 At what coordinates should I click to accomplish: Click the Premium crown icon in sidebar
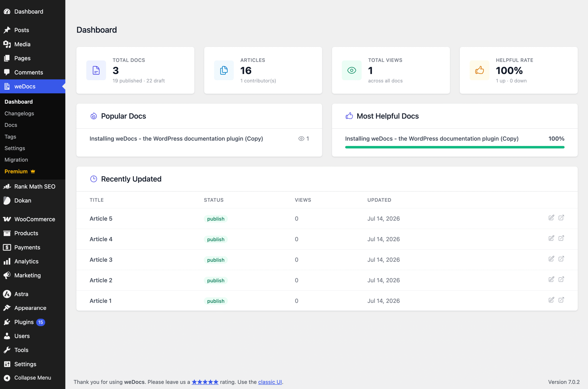[33, 171]
